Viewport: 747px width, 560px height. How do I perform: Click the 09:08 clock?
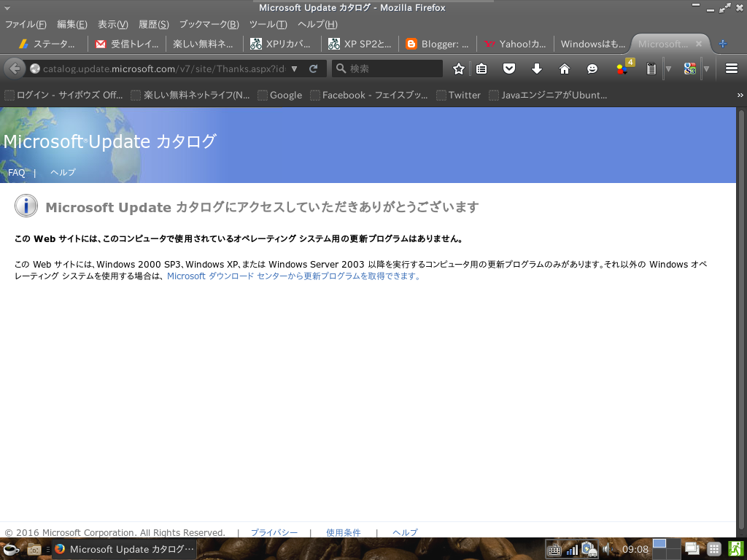coord(635,550)
